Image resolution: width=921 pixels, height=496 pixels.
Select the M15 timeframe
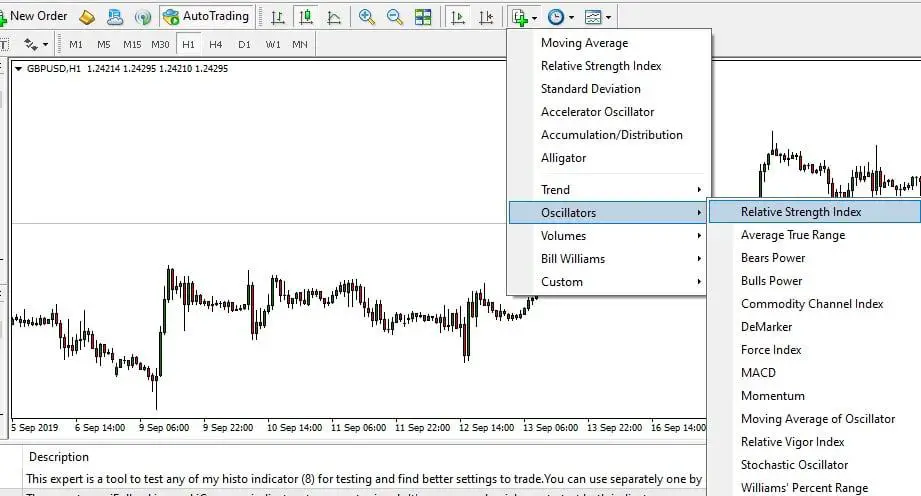[x=132, y=44]
